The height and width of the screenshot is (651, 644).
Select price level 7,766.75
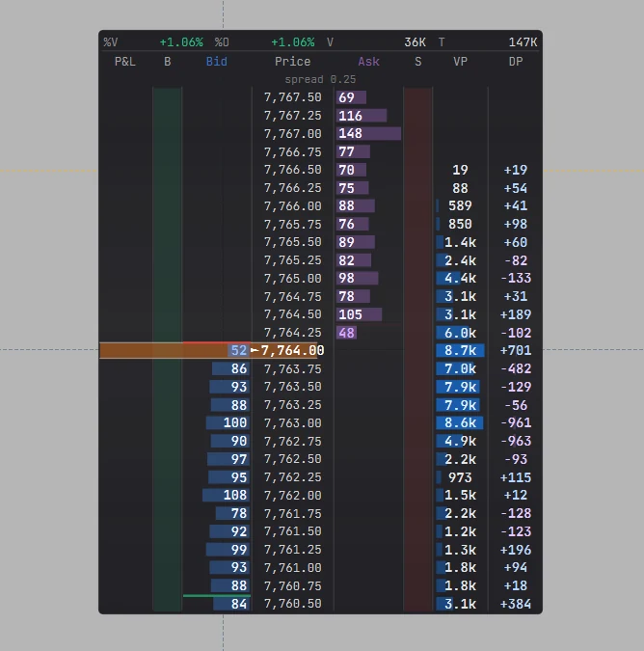tap(292, 152)
